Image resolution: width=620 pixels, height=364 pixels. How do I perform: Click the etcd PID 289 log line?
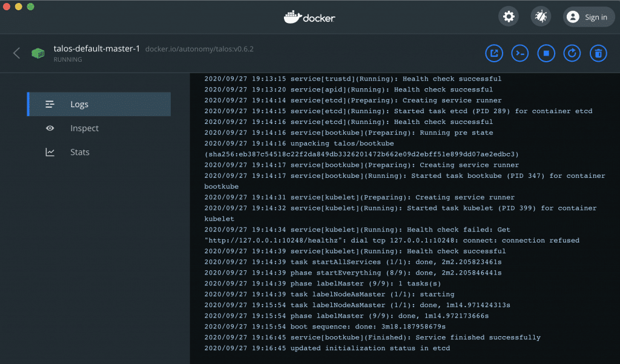(398, 111)
